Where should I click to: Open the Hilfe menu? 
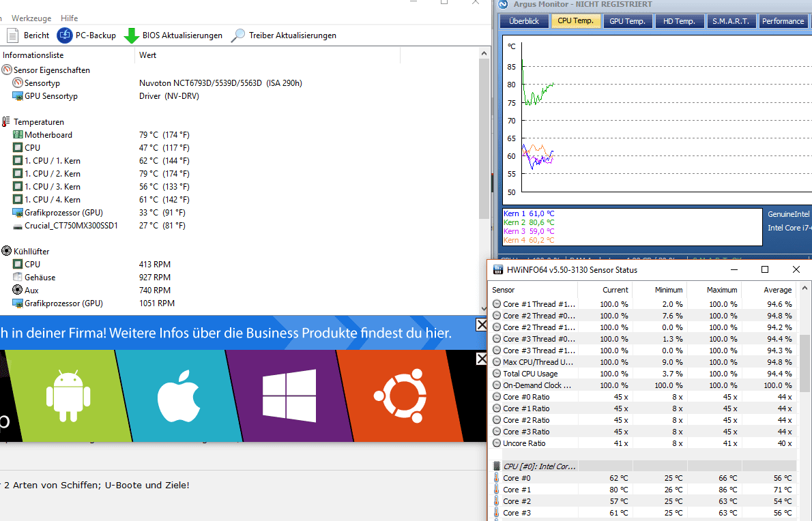[70, 18]
